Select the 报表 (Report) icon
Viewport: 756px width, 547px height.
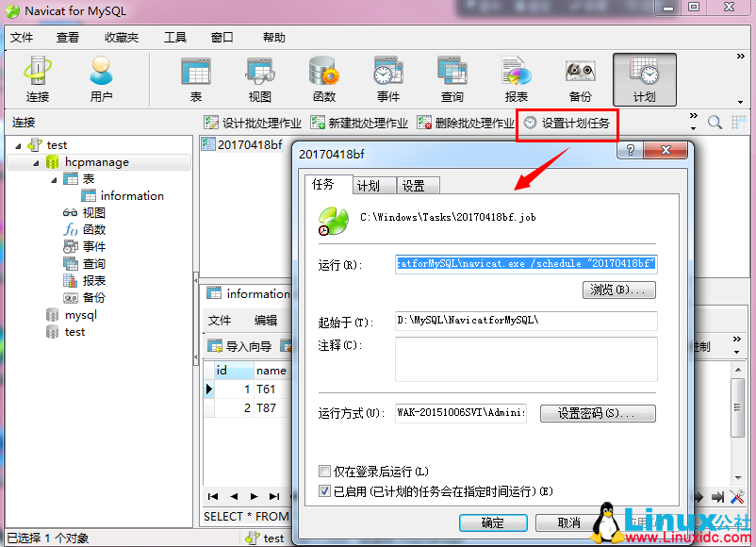coord(515,79)
